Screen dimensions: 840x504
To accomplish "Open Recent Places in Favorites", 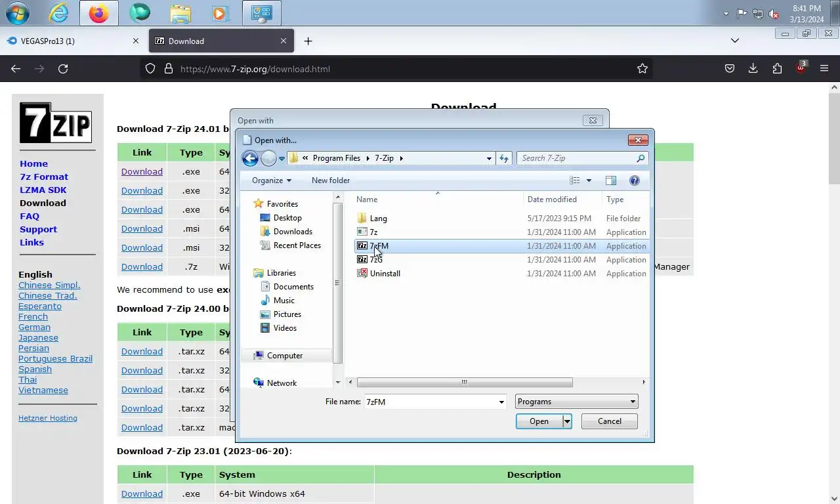I will [x=297, y=245].
